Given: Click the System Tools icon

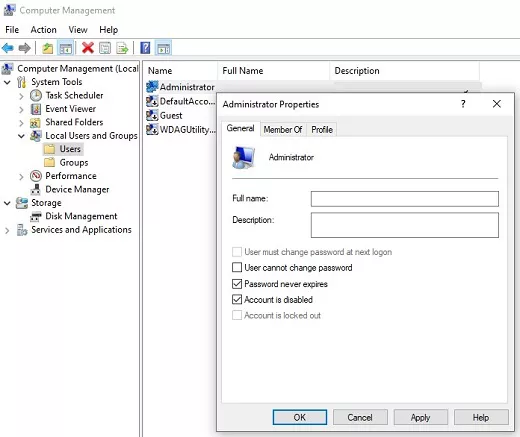Looking at the screenshot, I should click(x=22, y=82).
